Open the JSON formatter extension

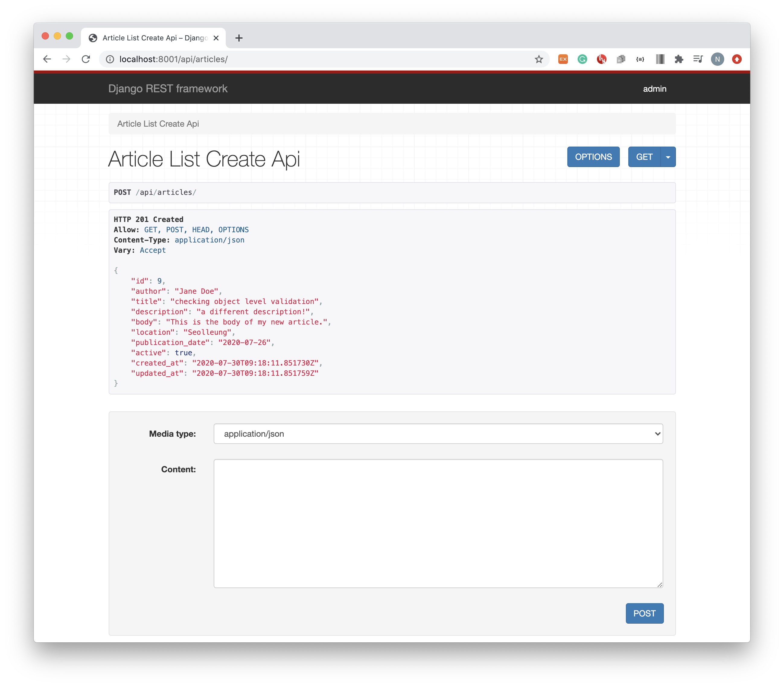(640, 59)
